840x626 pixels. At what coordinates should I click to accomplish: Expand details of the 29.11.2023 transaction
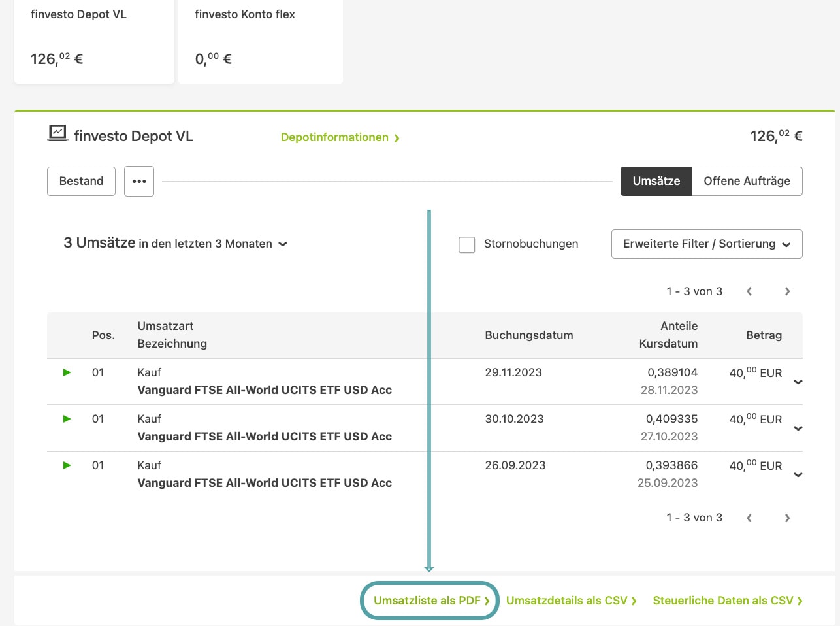tap(798, 382)
